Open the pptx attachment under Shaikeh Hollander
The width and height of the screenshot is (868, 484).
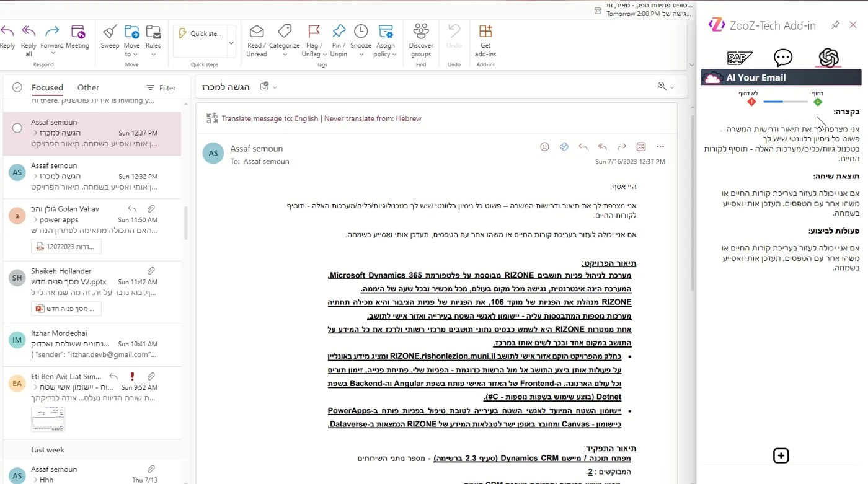tap(66, 308)
